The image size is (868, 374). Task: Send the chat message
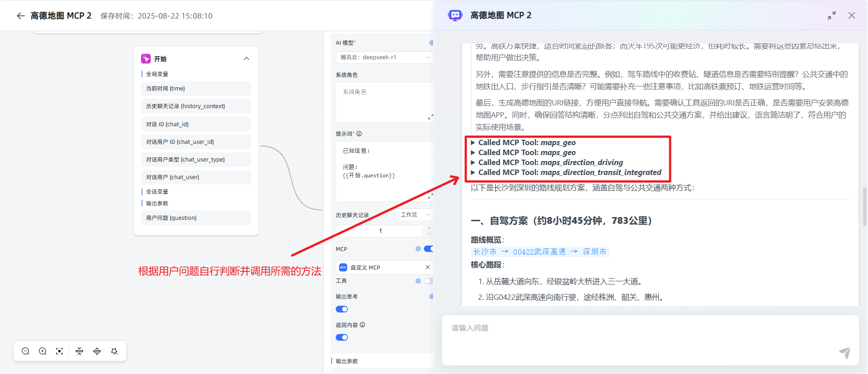coord(845,353)
